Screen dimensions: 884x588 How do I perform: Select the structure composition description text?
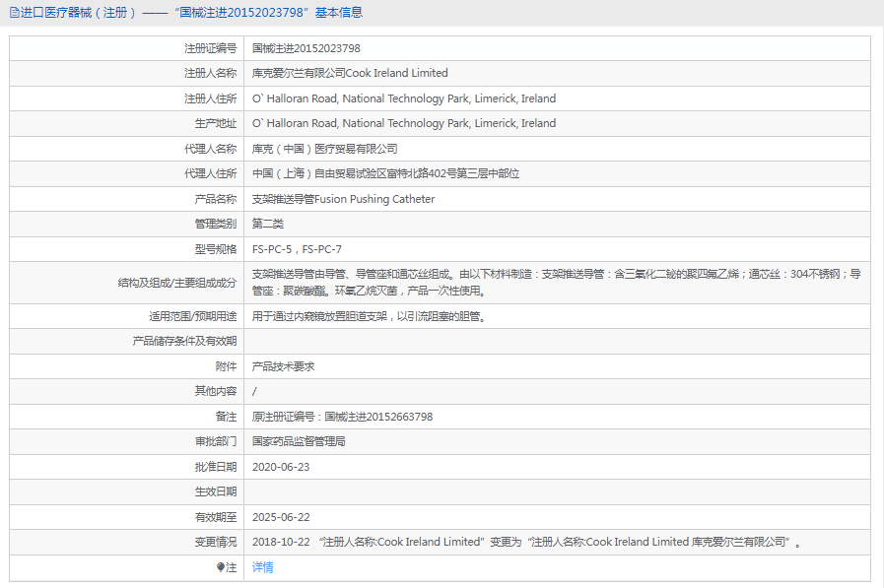coord(557,282)
